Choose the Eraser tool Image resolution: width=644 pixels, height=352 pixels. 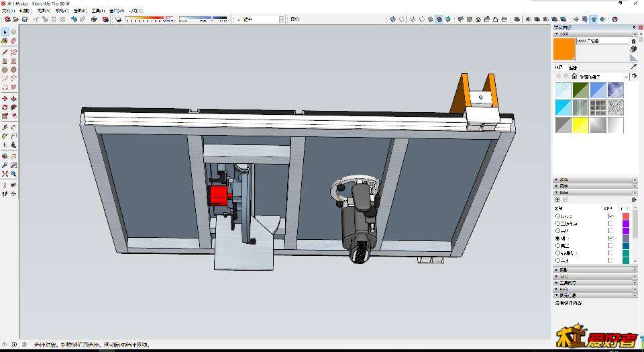tap(13, 41)
